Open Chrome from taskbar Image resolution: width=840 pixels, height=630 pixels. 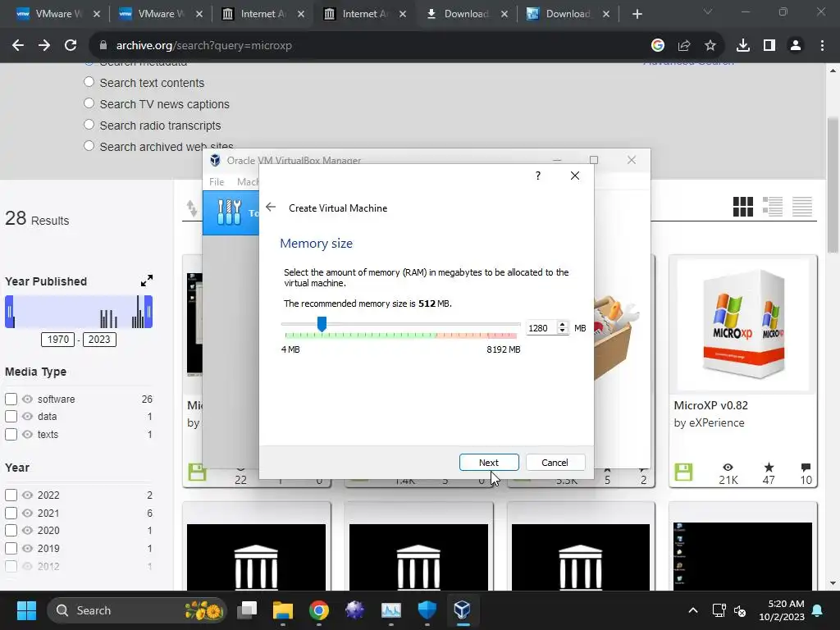[319, 610]
